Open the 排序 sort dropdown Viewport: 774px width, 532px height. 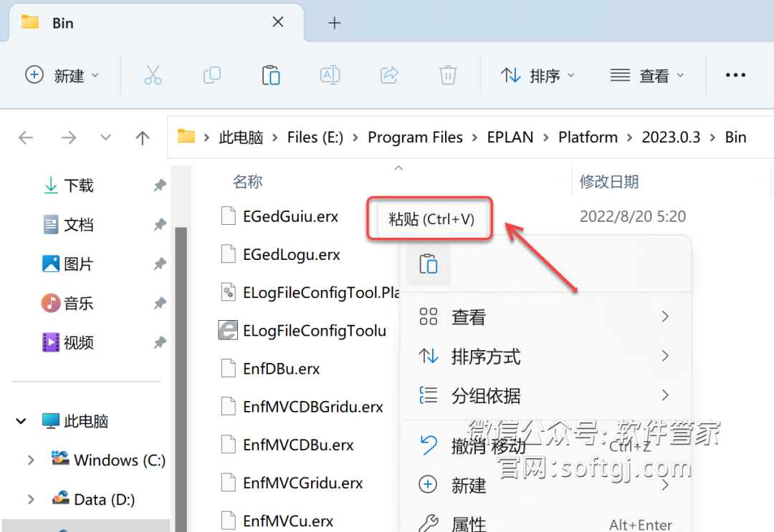click(538, 75)
